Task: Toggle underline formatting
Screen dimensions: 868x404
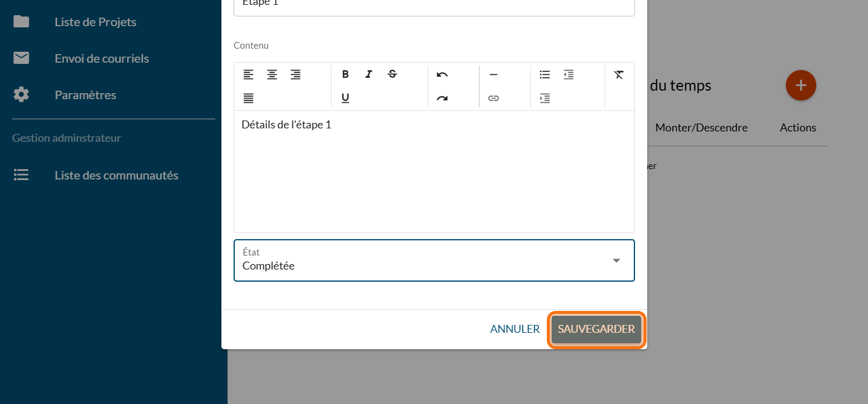Action: [x=345, y=98]
